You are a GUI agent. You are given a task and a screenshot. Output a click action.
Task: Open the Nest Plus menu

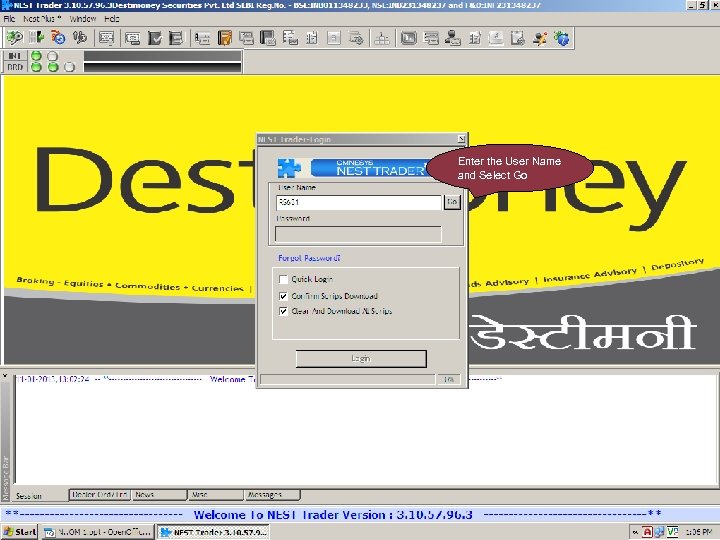[42, 19]
